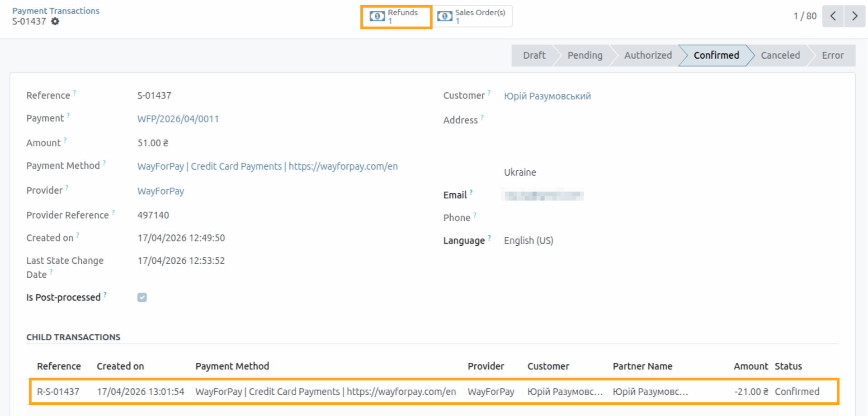The image size is (868, 416).
Task: Click the Confirmed status cell in child row
Action: (x=797, y=392)
